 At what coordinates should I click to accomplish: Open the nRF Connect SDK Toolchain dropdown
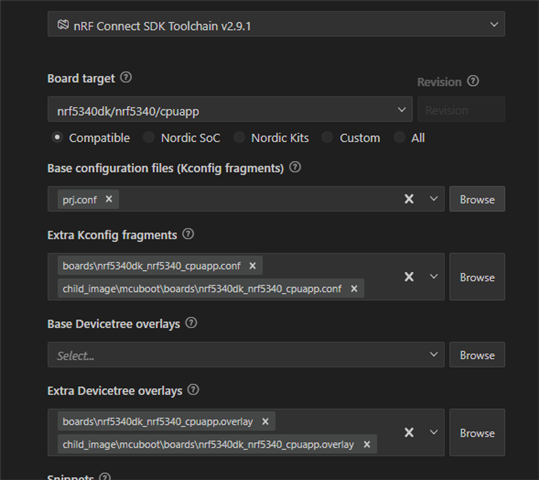click(x=276, y=24)
